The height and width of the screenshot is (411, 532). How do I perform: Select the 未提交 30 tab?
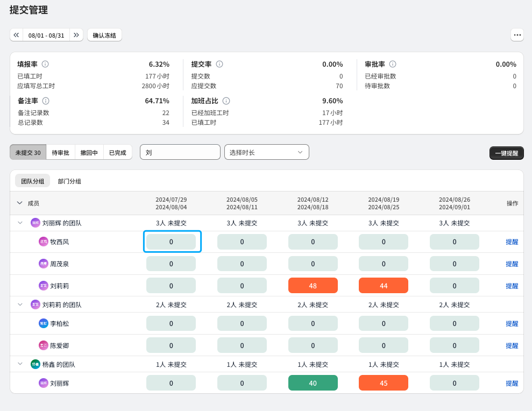point(28,152)
